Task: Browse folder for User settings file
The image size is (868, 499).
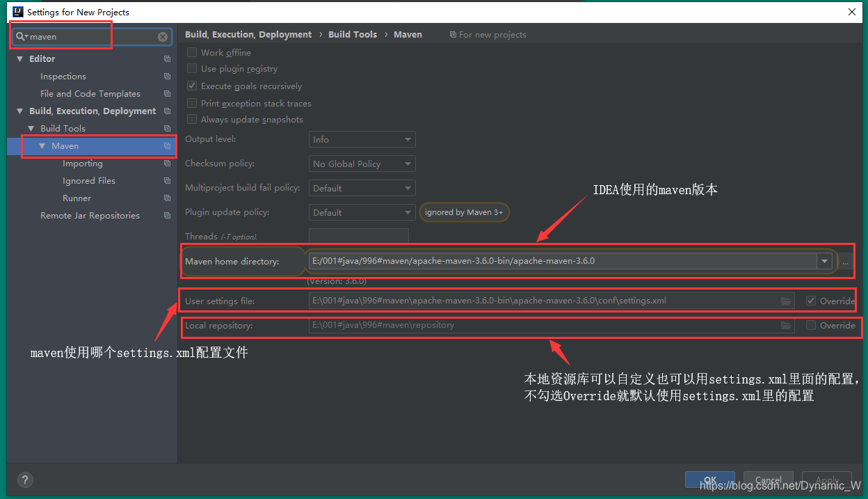Action: [786, 301]
